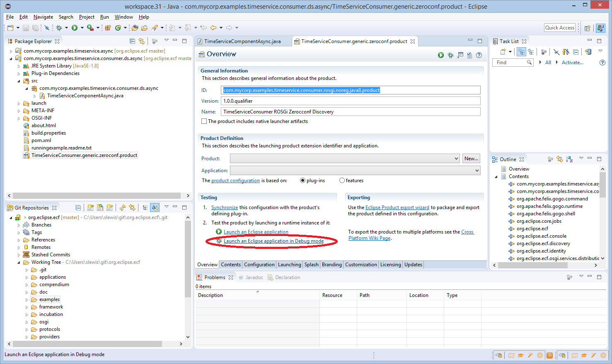Open the Project menu
The height and width of the screenshot is (364, 612).
click(87, 17)
